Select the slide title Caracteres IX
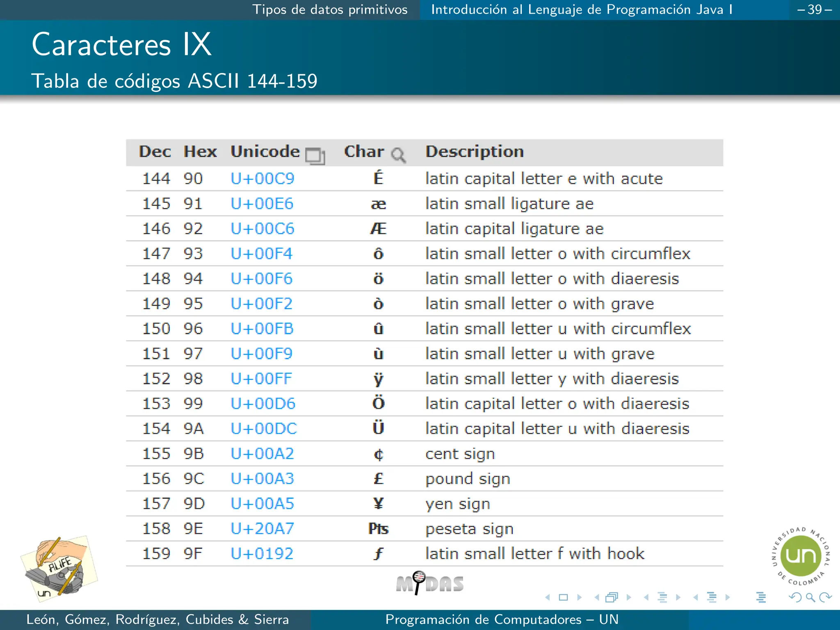Image resolution: width=840 pixels, height=630 pixels. point(122,44)
